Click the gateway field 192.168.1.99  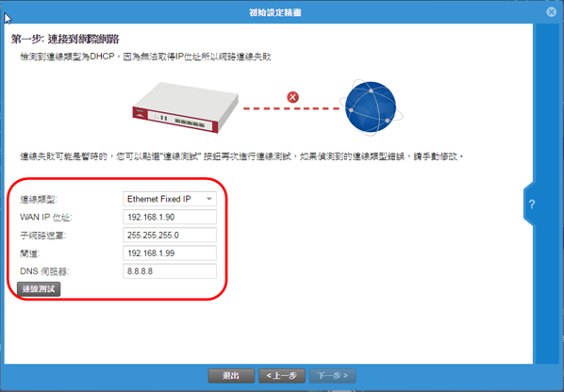tap(170, 253)
